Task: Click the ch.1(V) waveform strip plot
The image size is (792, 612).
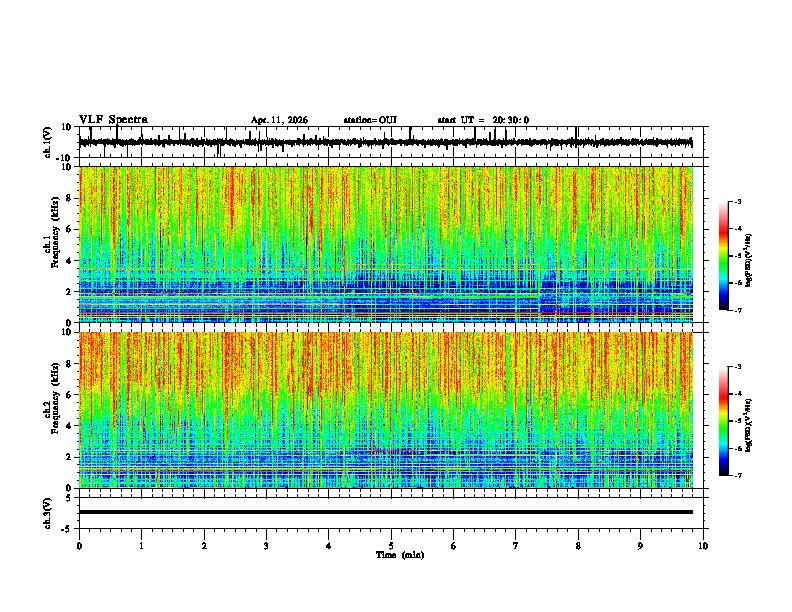Action: 393,142
